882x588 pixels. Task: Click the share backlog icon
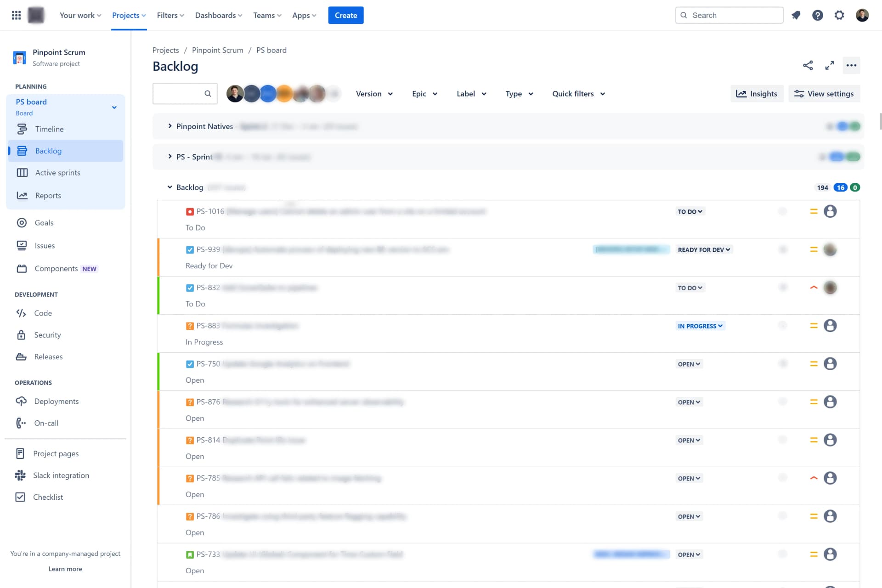tap(808, 65)
